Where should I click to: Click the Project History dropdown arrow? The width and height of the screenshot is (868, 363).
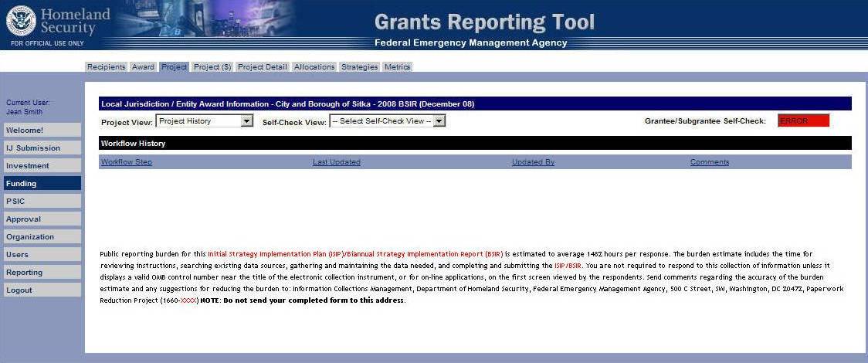tap(247, 120)
